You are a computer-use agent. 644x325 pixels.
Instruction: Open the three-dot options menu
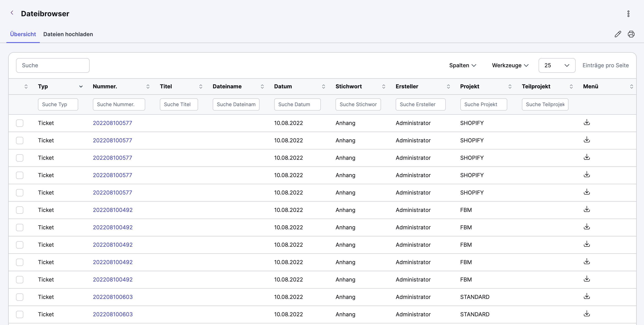[x=628, y=14]
